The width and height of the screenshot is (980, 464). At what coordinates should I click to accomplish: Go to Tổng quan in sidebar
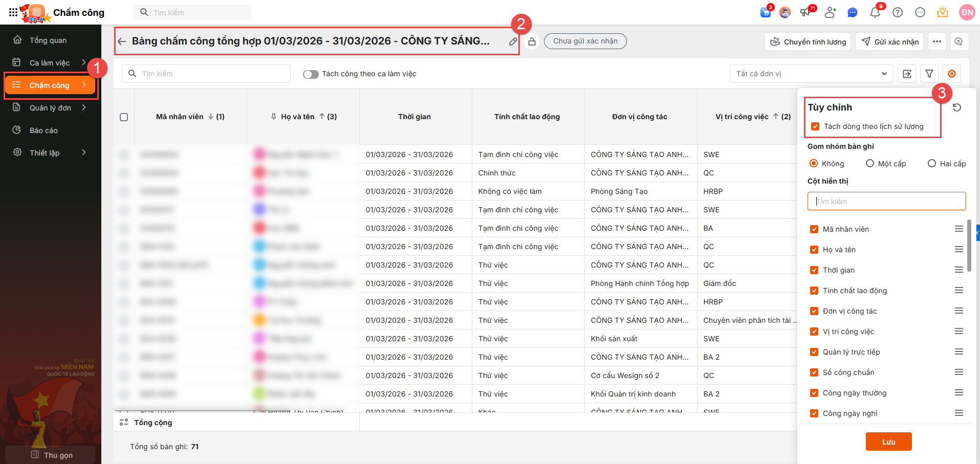[x=48, y=40]
